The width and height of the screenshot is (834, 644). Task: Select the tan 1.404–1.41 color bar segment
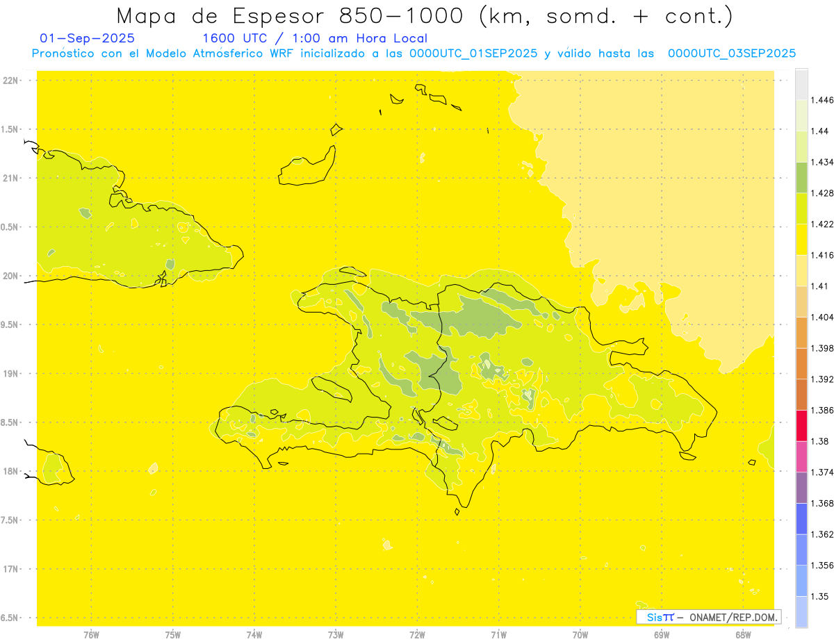[801, 302]
